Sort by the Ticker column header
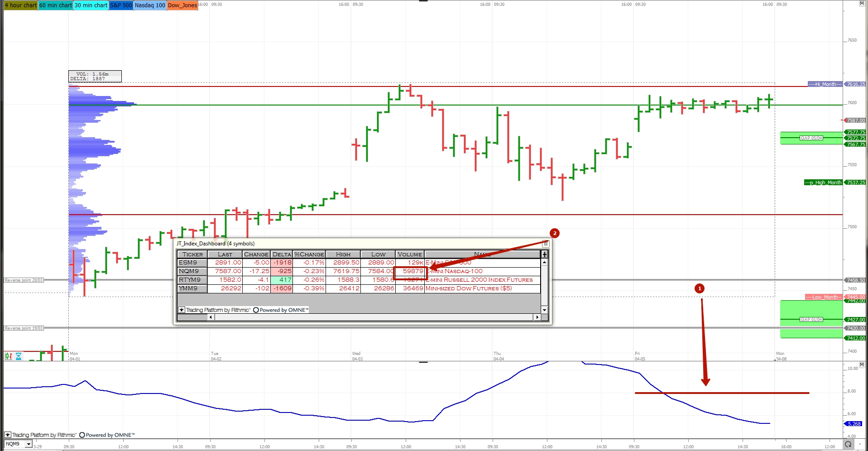The image size is (868, 451). coord(192,254)
